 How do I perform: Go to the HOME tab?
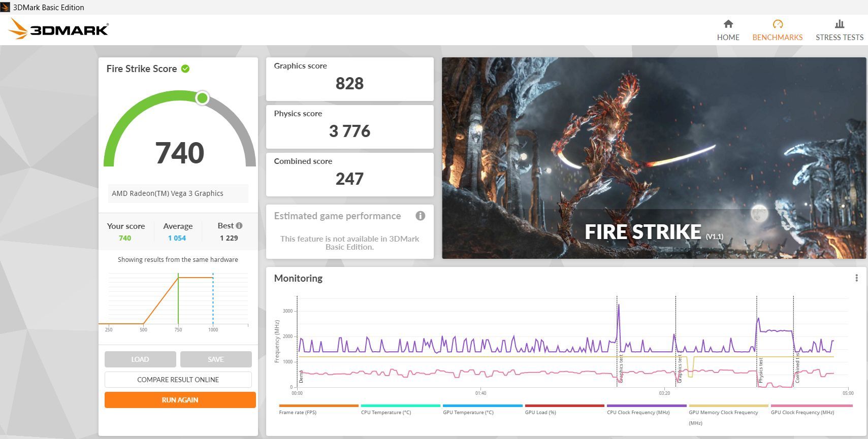point(728,30)
